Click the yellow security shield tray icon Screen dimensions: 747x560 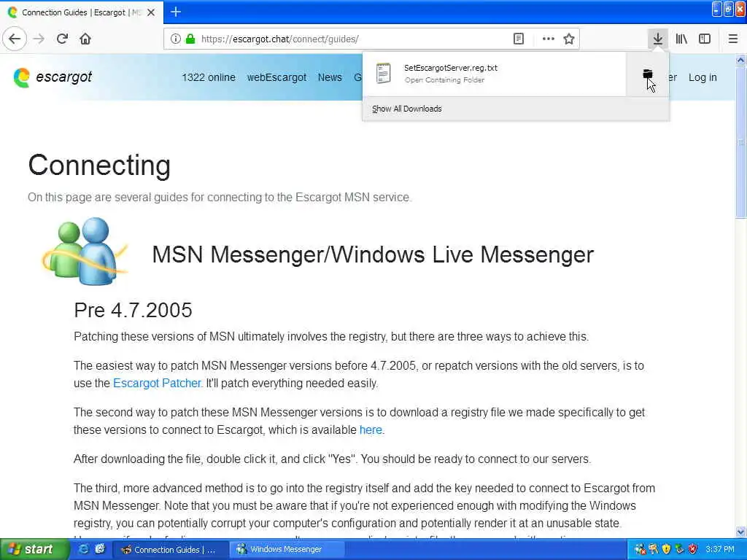666,549
